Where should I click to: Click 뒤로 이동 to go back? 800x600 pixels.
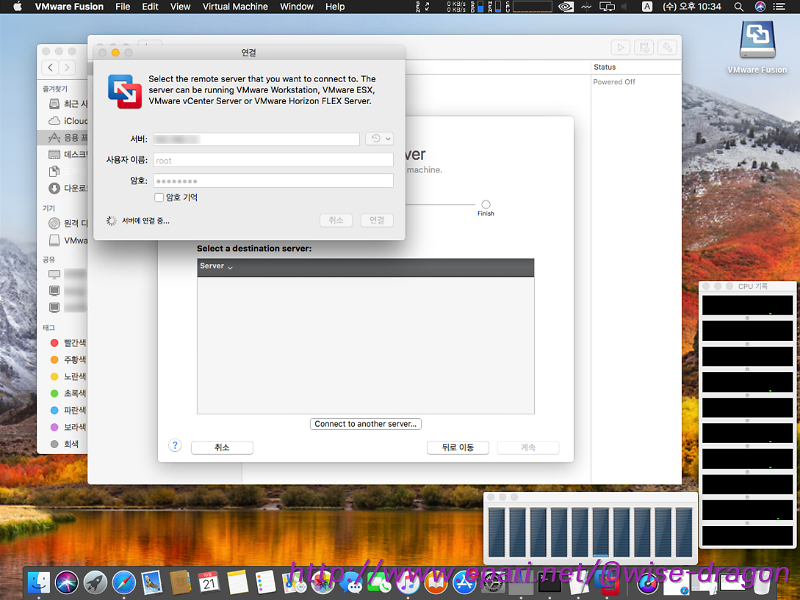[x=458, y=447]
